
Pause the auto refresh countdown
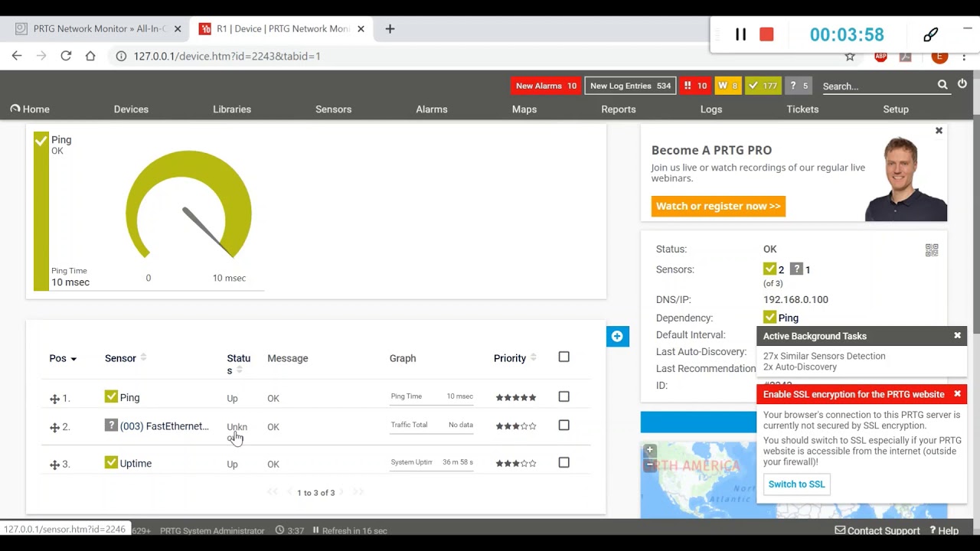pyautogui.click(x=315, y=530)
